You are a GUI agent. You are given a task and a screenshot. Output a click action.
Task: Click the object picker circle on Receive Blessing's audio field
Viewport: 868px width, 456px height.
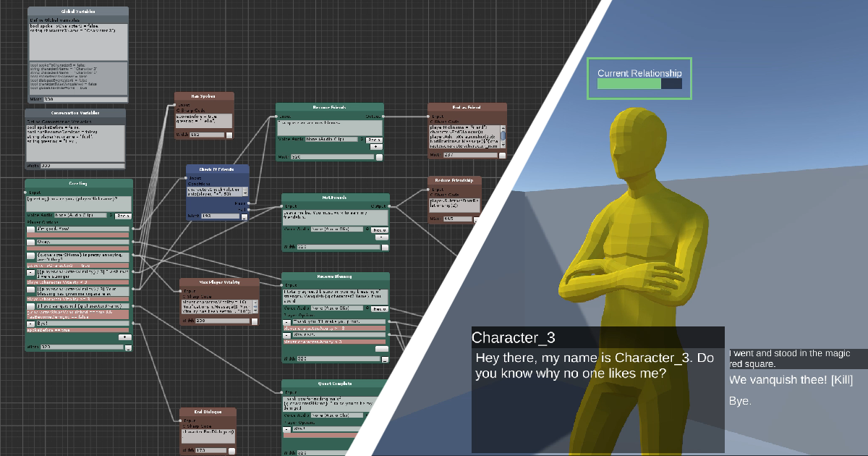(367, 308)
